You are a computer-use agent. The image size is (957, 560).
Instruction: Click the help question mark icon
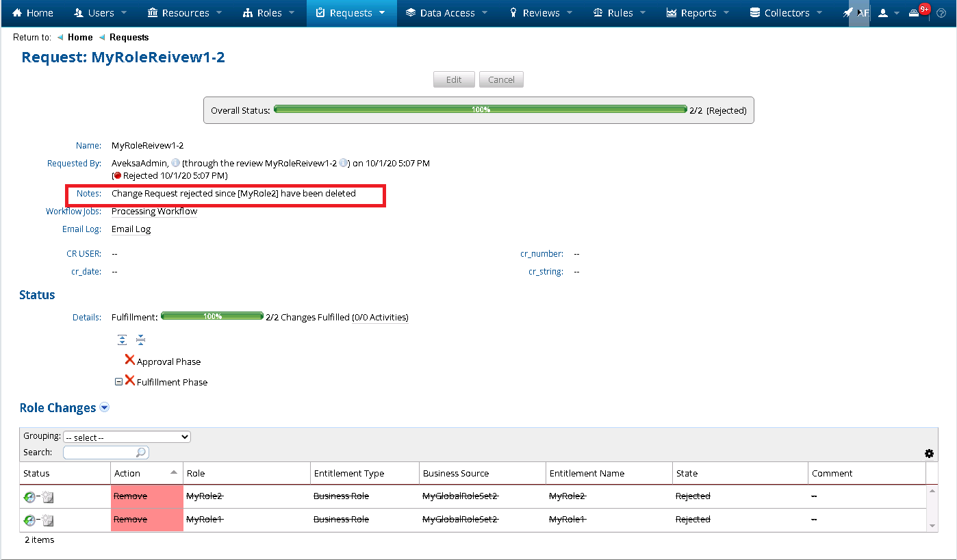[x=941, y=13]
